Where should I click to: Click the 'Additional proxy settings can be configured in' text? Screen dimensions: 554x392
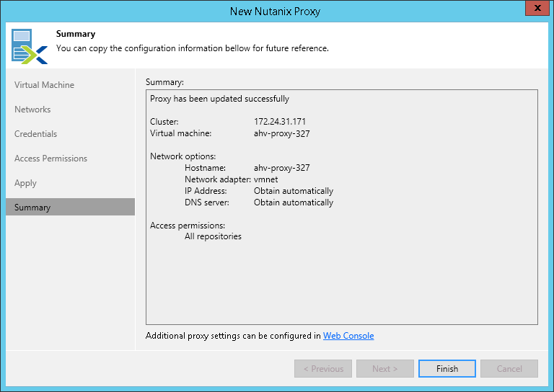click(233, 336)
